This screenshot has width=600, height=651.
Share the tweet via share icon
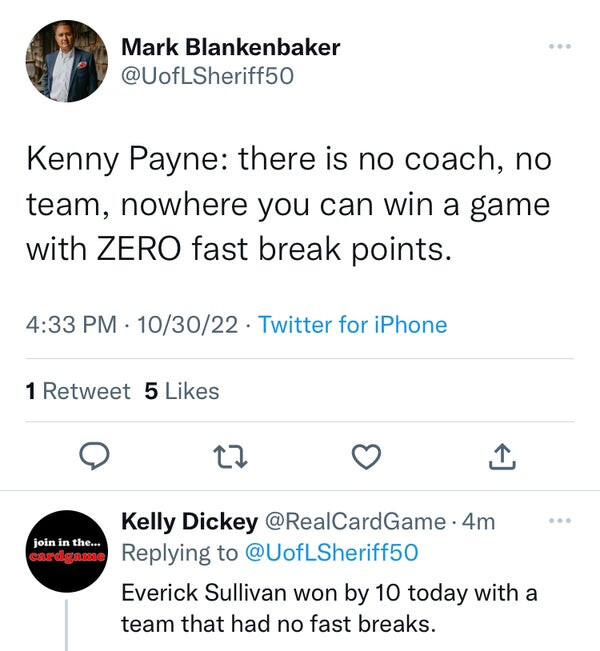click(502, 457)
